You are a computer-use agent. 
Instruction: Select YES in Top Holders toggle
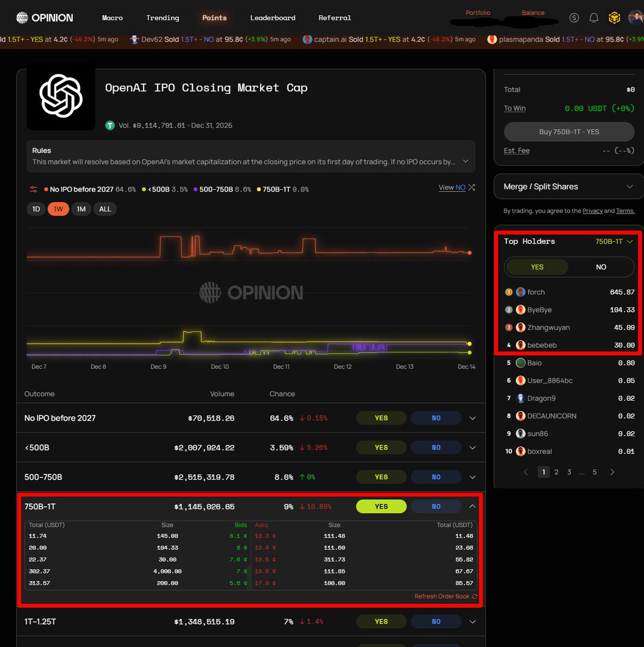[537, 267]
